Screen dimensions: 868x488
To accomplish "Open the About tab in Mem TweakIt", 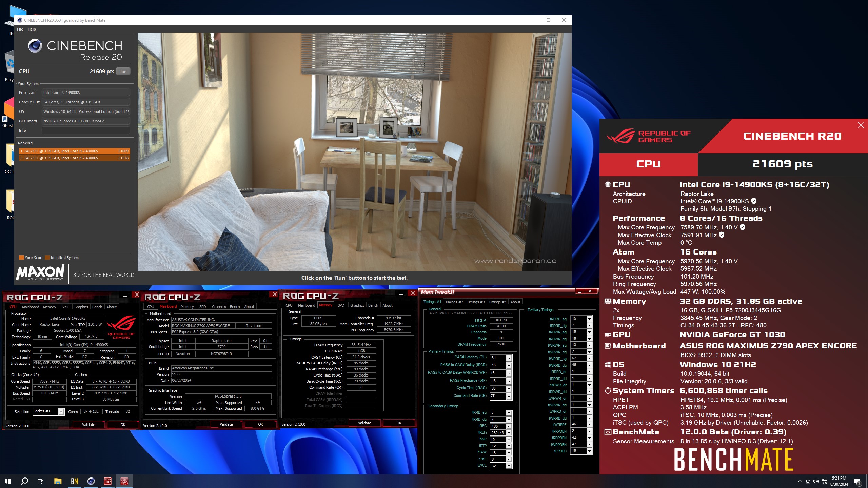I will tap(515, 302).
